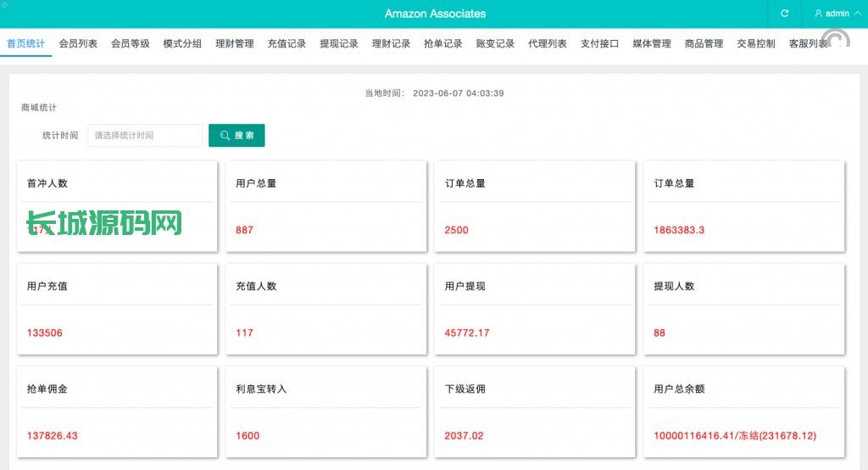Open the 首页统计 tab

pos(26,44)
